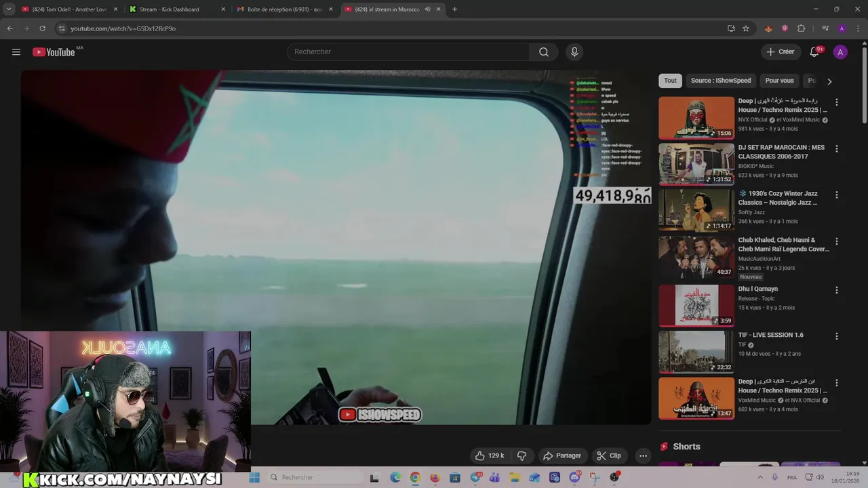The image size is (868, 488).
Task: Open options for Deep NVX Official video
Action: tap(836, 102)
